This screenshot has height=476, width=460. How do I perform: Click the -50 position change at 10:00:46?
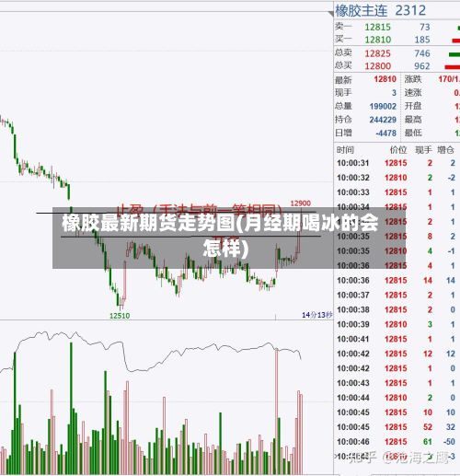pyautogui.click(x=449, y=442)
